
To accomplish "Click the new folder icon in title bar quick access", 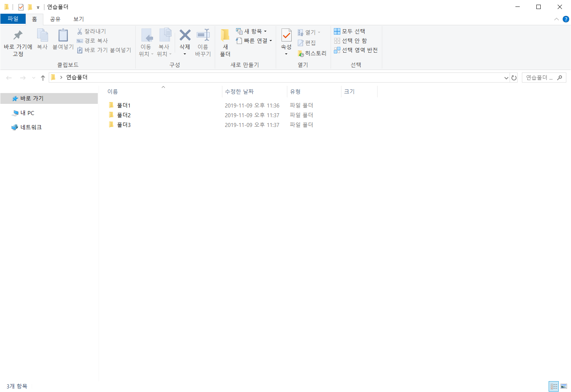I will tap(30, 7).
